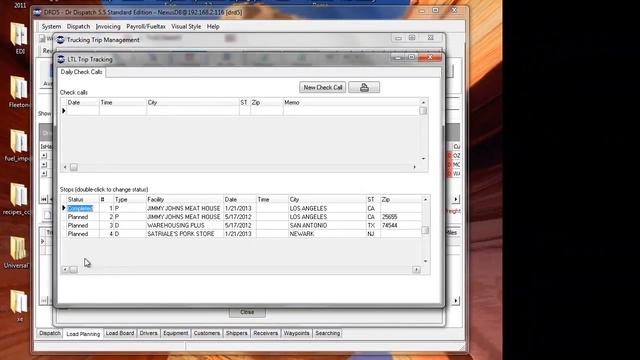
Task: Click the Close button below the tracking window
Action: point(247,312)
